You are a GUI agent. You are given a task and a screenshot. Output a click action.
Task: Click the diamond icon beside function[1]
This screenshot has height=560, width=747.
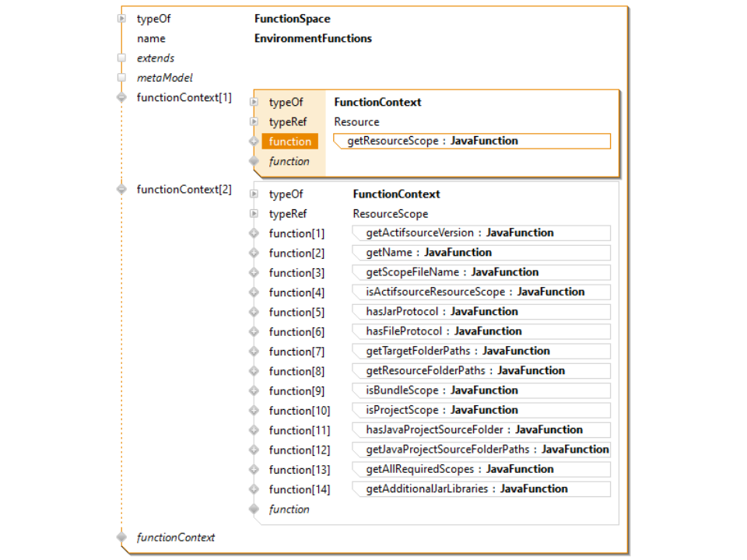253,233
